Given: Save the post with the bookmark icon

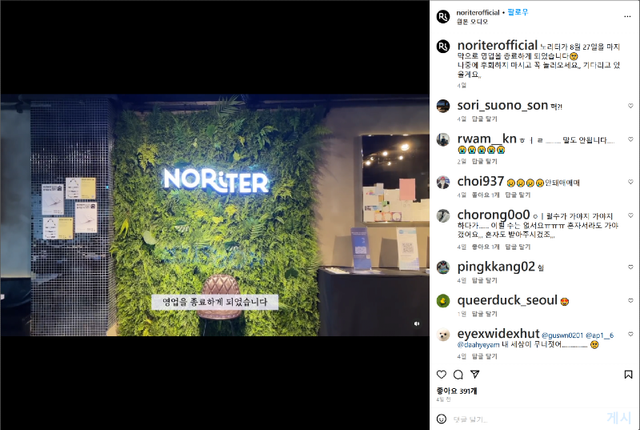Looking at the screenshot, I should tap(628, 374).
